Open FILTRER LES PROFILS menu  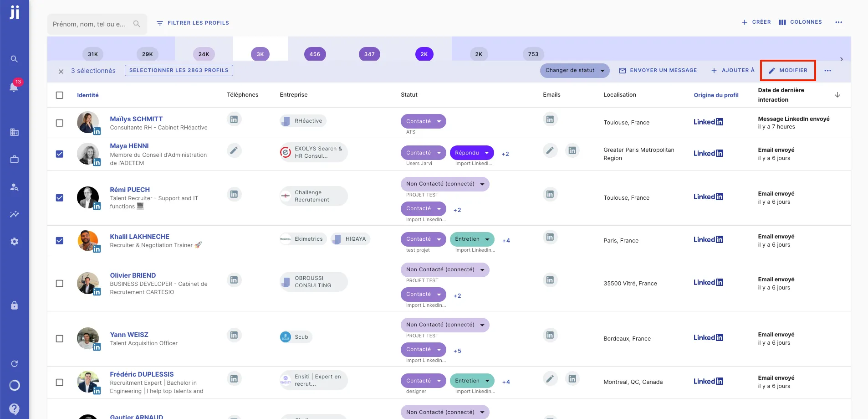(x=193, y=23)
